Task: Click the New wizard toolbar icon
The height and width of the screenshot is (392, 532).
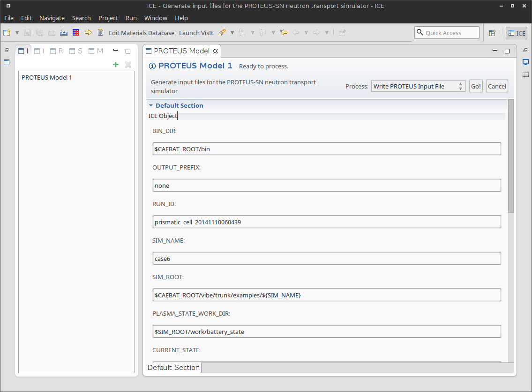Action: pos(7,33)
